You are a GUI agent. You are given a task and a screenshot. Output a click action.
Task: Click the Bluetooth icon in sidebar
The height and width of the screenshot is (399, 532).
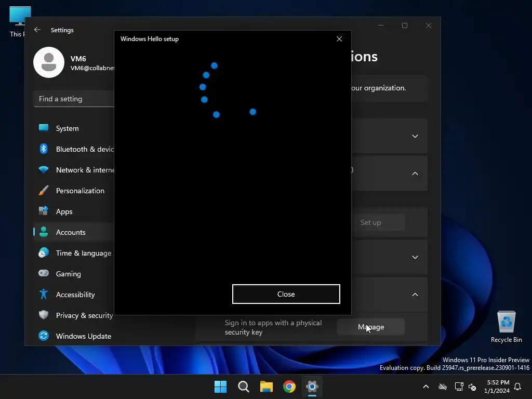click(44, 149)
